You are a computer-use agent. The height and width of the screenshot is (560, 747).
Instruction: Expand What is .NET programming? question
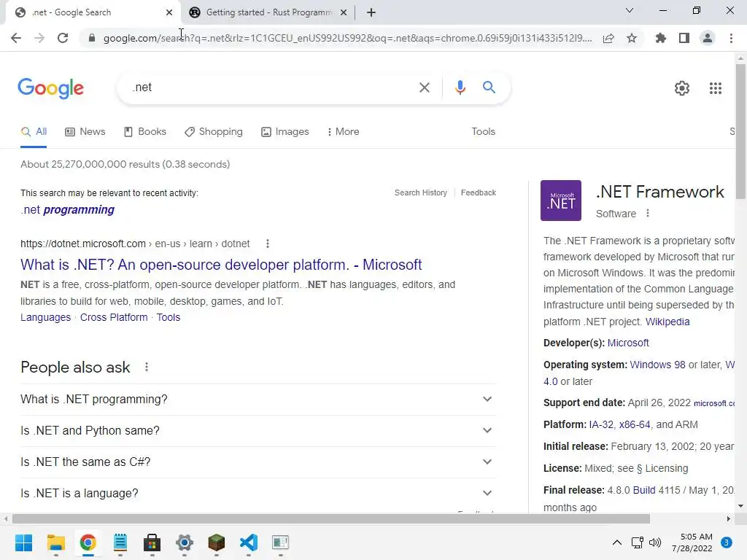[258, 400]
